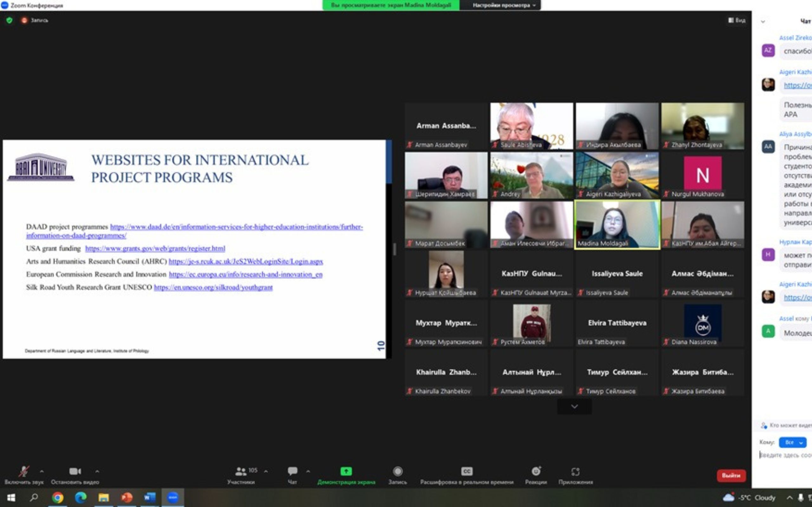This screenshot has height=507, width=812.
Task: Unmute using the microphone button
Action: pyautogui.click(x=23, y=472)
